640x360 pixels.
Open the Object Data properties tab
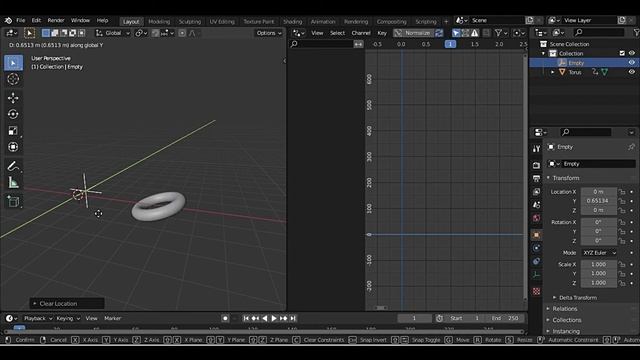(x=536, y=275)
